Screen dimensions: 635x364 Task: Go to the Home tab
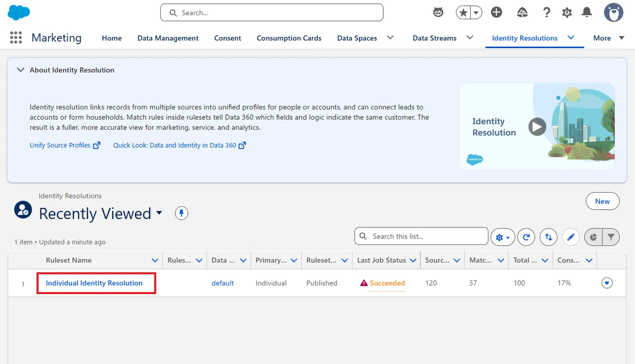coord(112,38)
